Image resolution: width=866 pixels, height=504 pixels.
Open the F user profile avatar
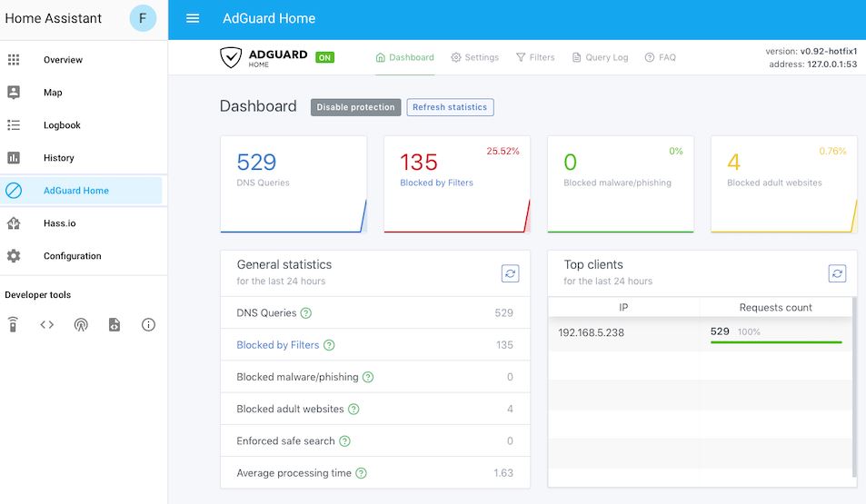click(143, 18)
